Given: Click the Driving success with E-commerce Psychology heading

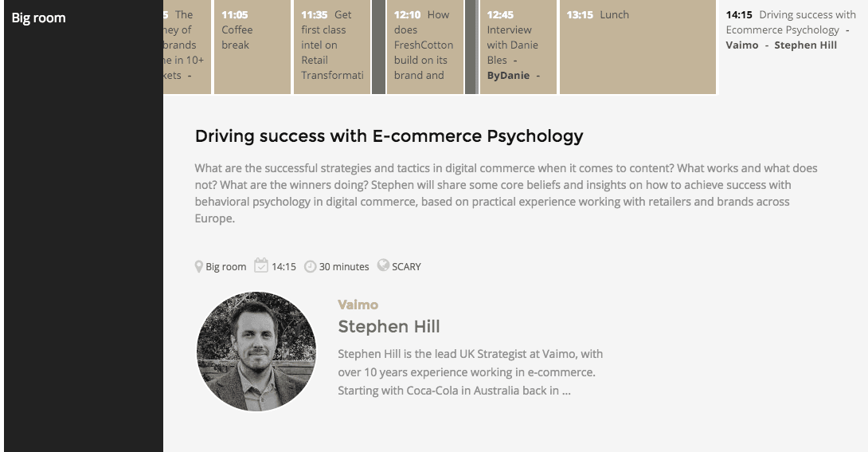Looking at the screenshot, I should 389,136.
